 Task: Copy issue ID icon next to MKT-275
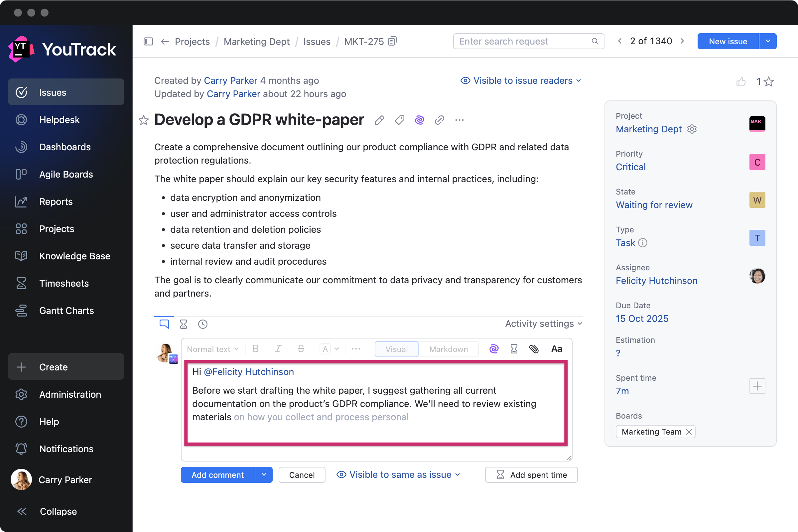(392, 41)
